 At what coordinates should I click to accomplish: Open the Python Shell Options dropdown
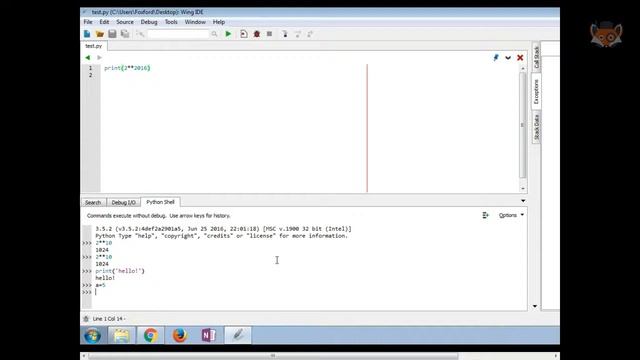pyautogui.click(x=511, y=215)
